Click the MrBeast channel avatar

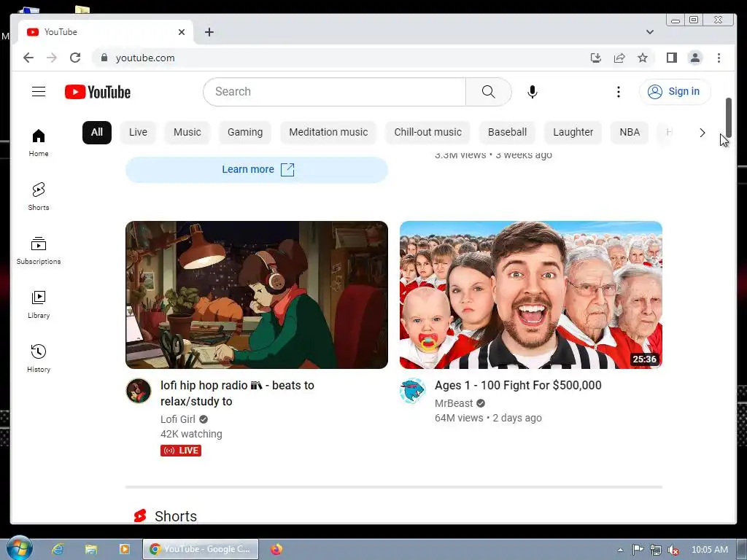[x=413, y=391]
